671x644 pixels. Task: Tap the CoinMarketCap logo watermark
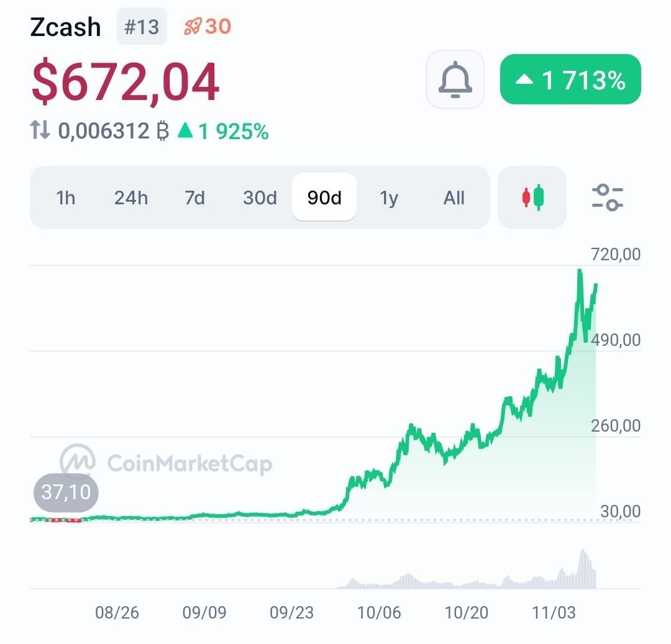click(x=78, y=461)
